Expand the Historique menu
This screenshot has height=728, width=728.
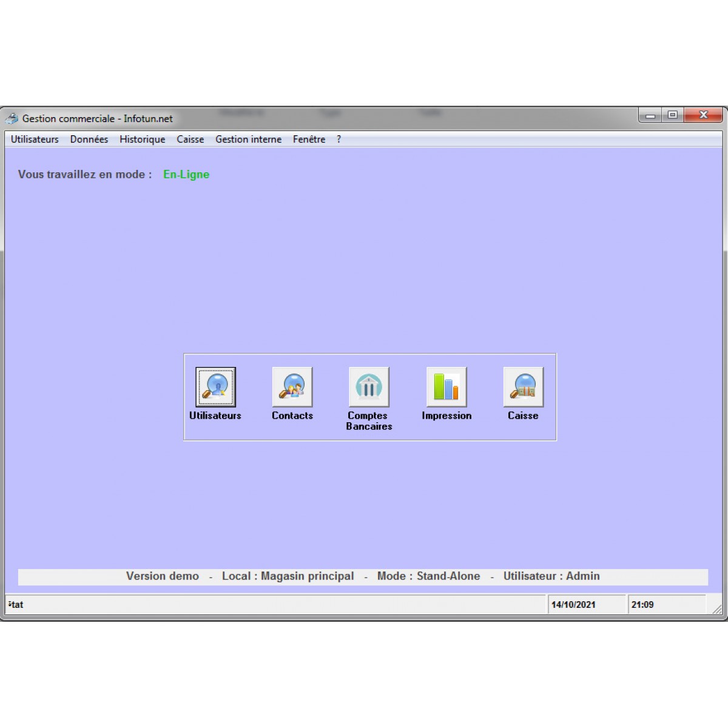[x=142, y=139]
